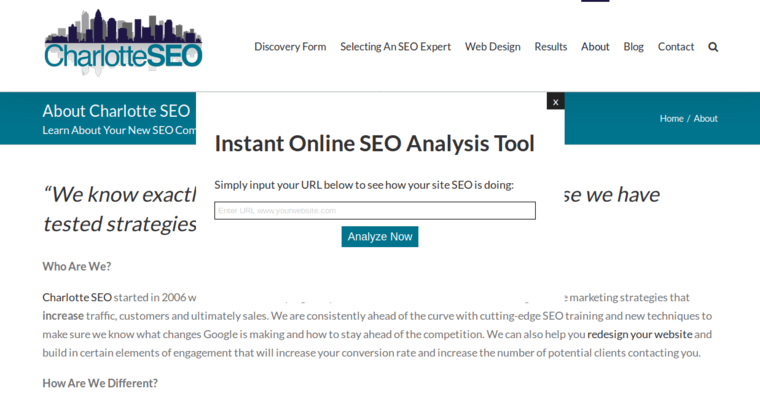Click the 'How Are We Different?' heading

pyautogui.click(x=100, y=383)
